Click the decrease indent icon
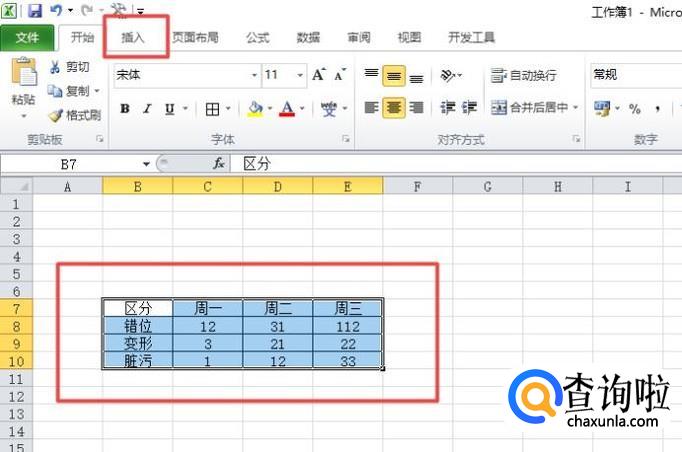Image resolution: width=682 pixels, height=452 pixels. 446,108
